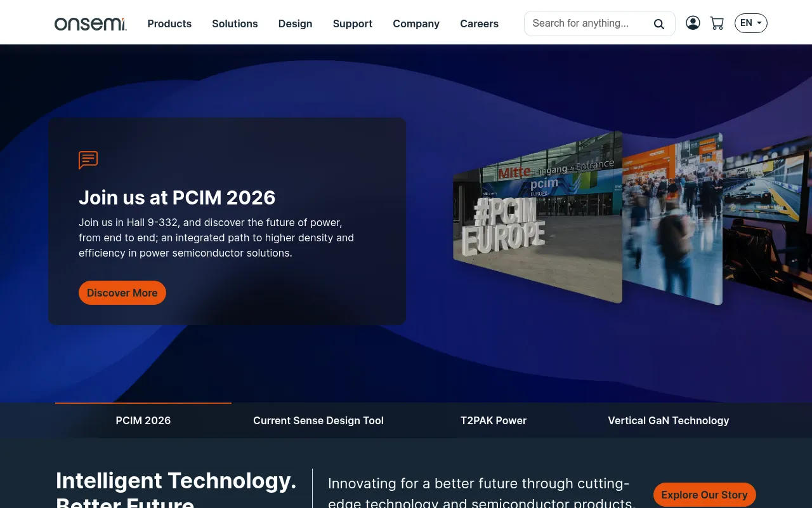Viewport: 812px width, 508px height.
Task: Click the search magnifier icon
Action: (659, 24)
